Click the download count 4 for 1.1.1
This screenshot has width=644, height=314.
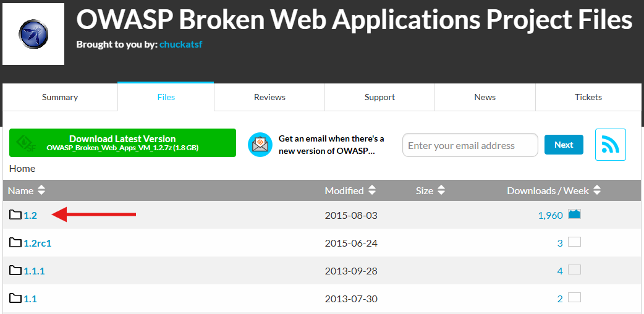[560, 271]
